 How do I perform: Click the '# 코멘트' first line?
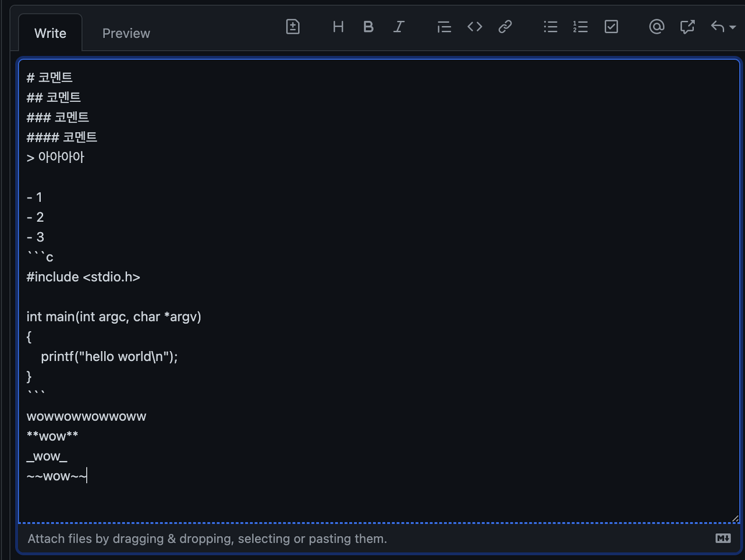point(49,78)
